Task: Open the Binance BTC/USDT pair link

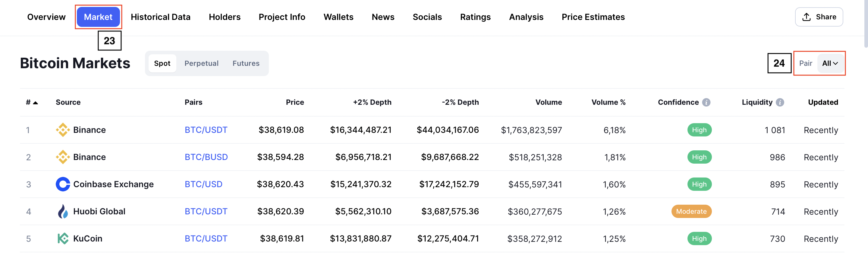Action: coord(206,130)
